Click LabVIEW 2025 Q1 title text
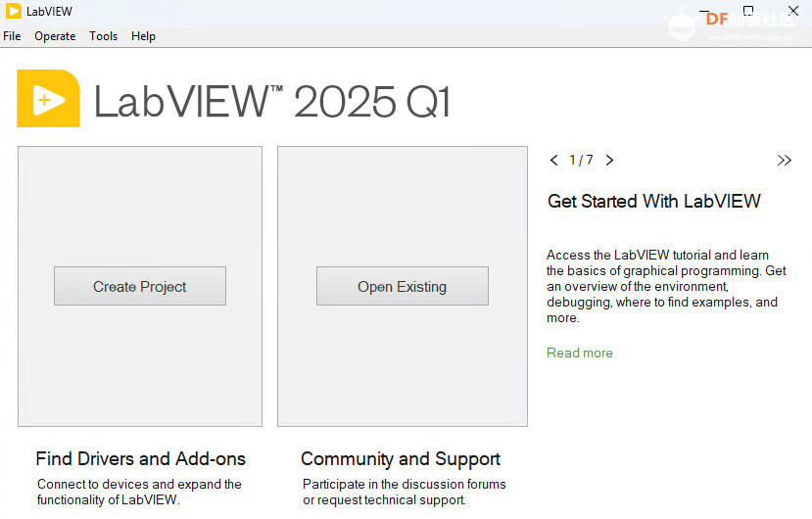Image resolution: width=812 pixels, height=519 pixels. [x=272, y=101]
